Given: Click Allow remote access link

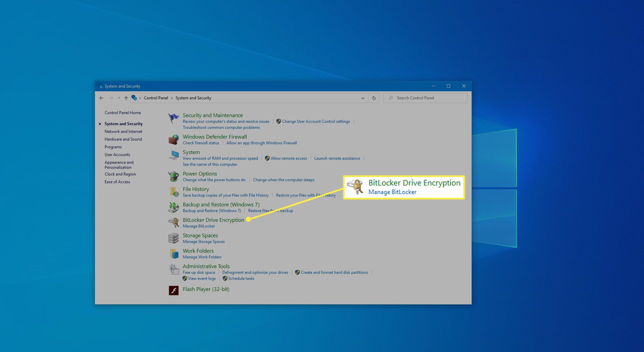Looking at the screenshot, I should point(289,158).
